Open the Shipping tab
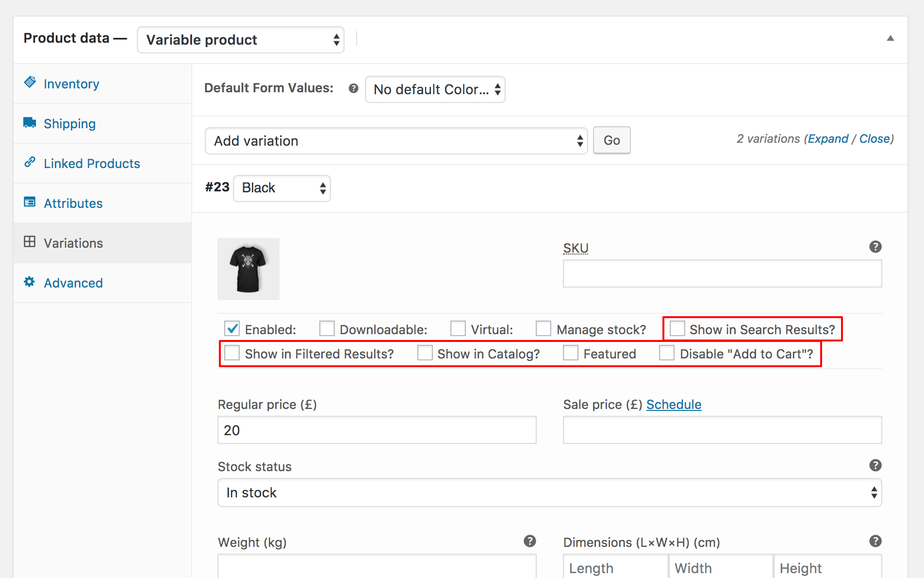The height and width of the screenshot is (578, 924). tap(69, 124)
